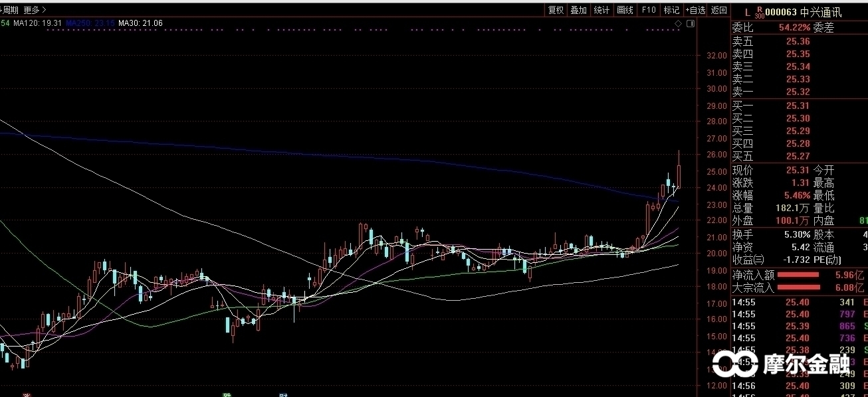Click the 标记 mark button
The image size is (868, 397).
[671, 10]
